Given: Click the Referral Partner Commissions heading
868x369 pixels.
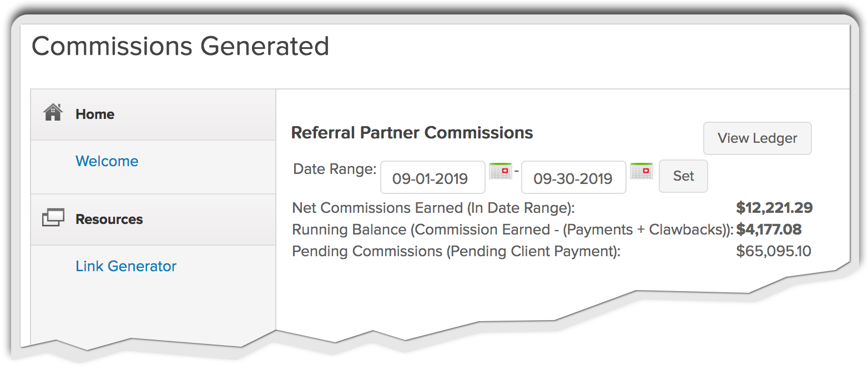Looking at the screenshot, I should (412, 133).
